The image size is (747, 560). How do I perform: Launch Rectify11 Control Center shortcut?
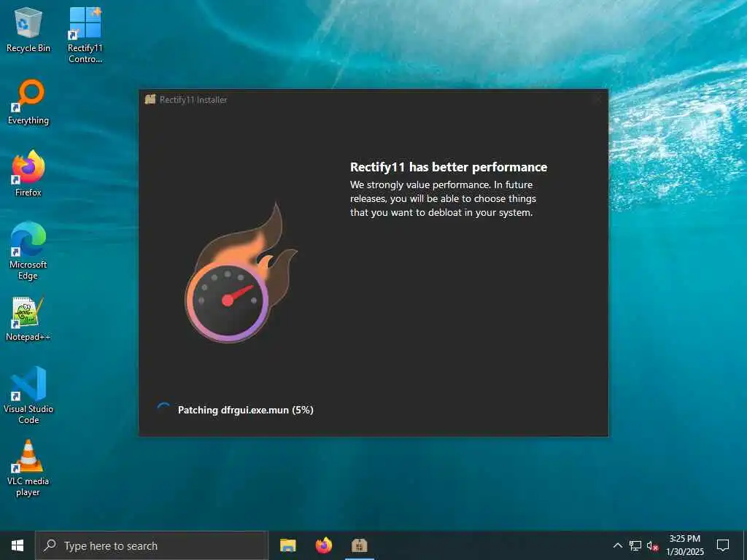pos(85,35)
